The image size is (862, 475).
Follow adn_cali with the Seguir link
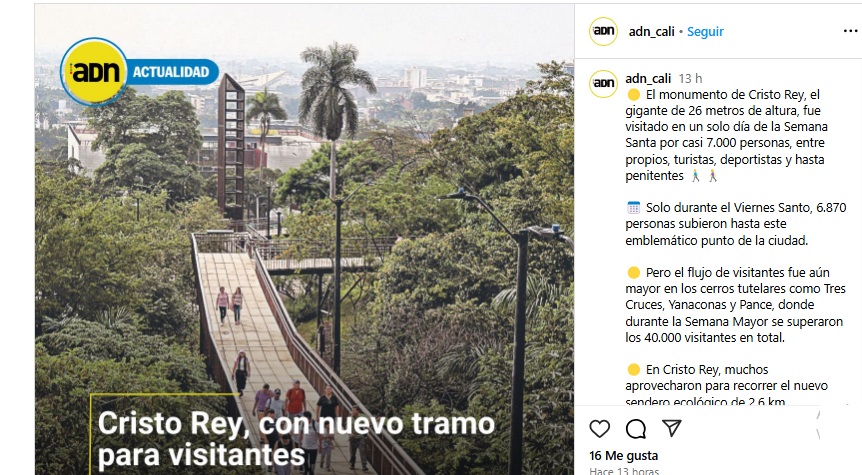point(705,32)
